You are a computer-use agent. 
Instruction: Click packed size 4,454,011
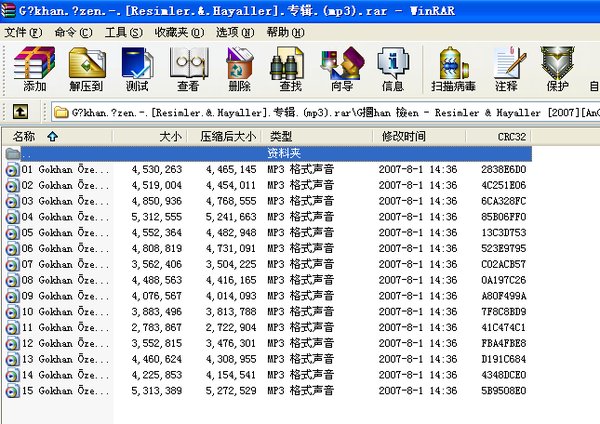point(231,186)
